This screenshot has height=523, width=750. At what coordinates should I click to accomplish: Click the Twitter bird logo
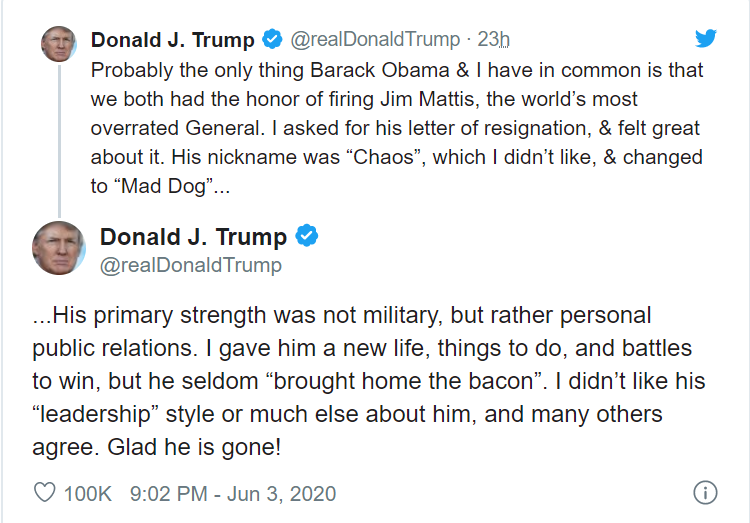(x=706, y=39)
